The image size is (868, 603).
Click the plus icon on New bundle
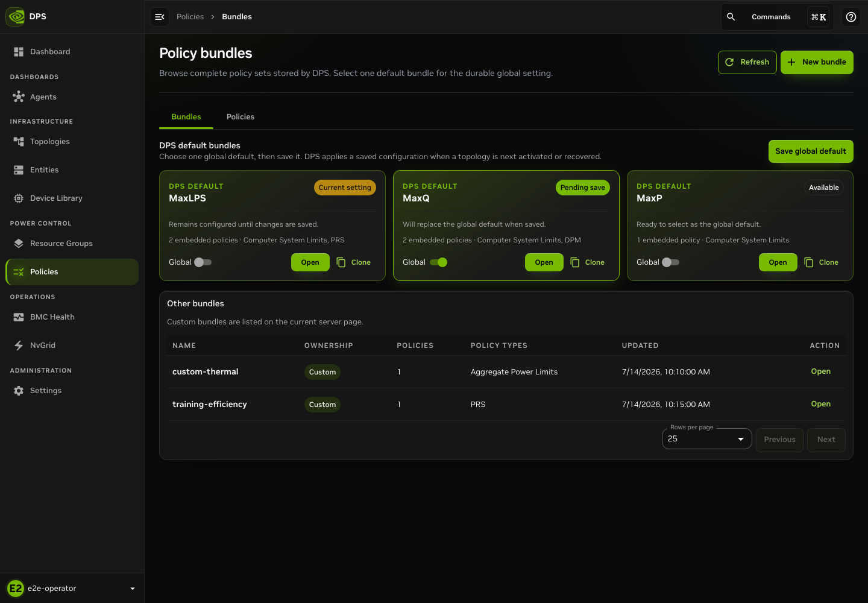point(791,62)
